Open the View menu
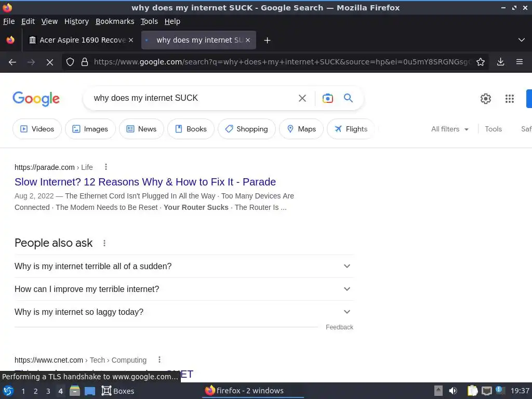Screen dimensions: 532x399 click(x=49, y=21)
